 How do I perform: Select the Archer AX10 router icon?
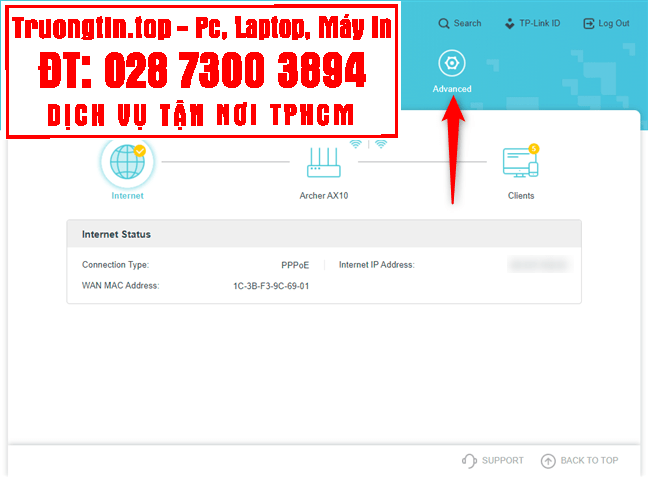click(x=324, y=163)
